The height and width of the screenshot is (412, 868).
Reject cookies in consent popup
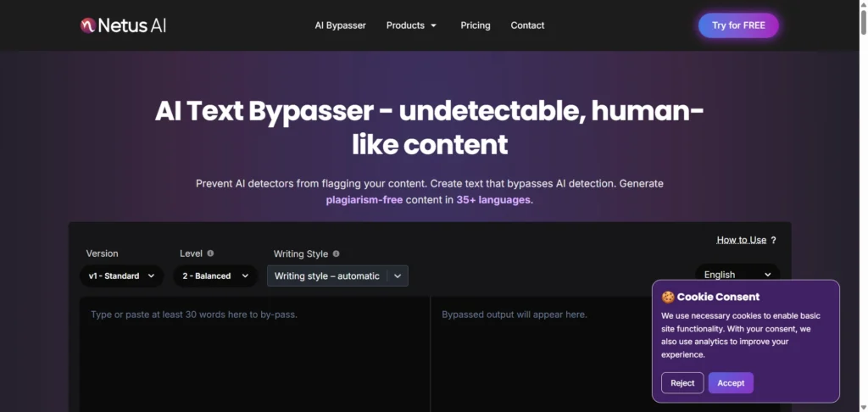pyautogui.click(x=682, y=382)
